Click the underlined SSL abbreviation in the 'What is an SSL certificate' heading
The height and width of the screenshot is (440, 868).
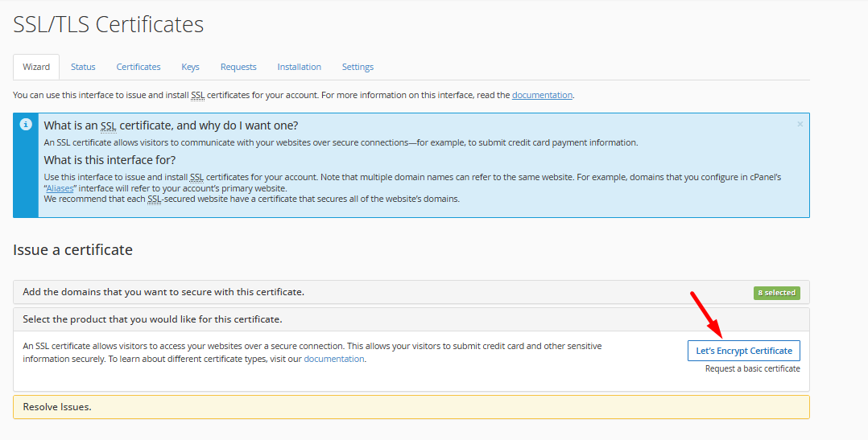point(109,125)
